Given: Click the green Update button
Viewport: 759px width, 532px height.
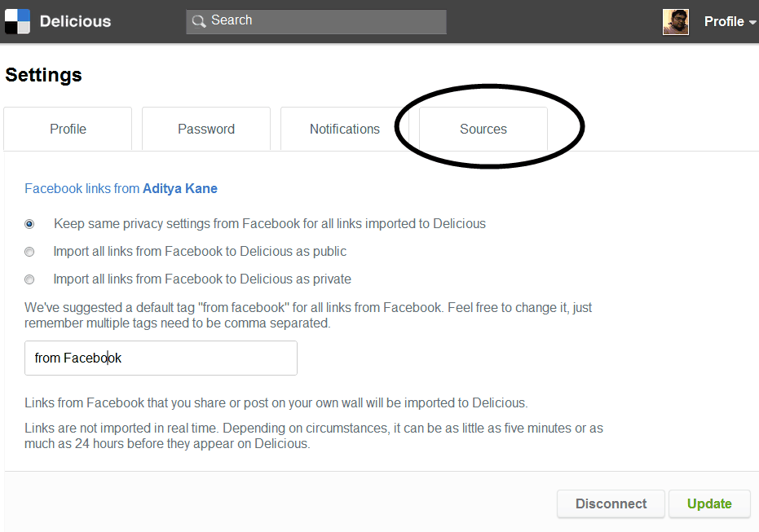Looking at the screenshot, I should [x=709, y=504].
